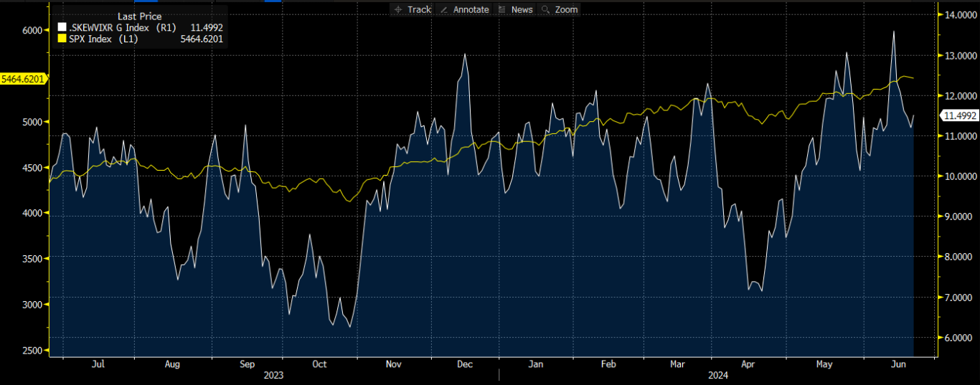
Task: Click the 2500 left axis label
Action: [32, 351]
